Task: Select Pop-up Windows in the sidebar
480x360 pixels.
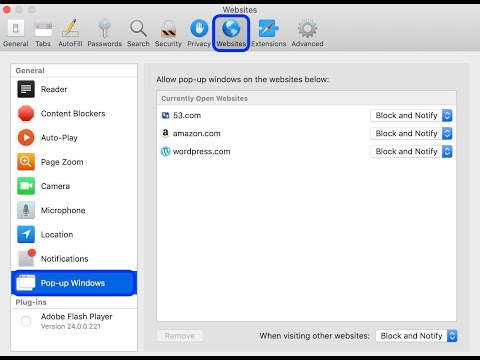Action: point(74,283)
